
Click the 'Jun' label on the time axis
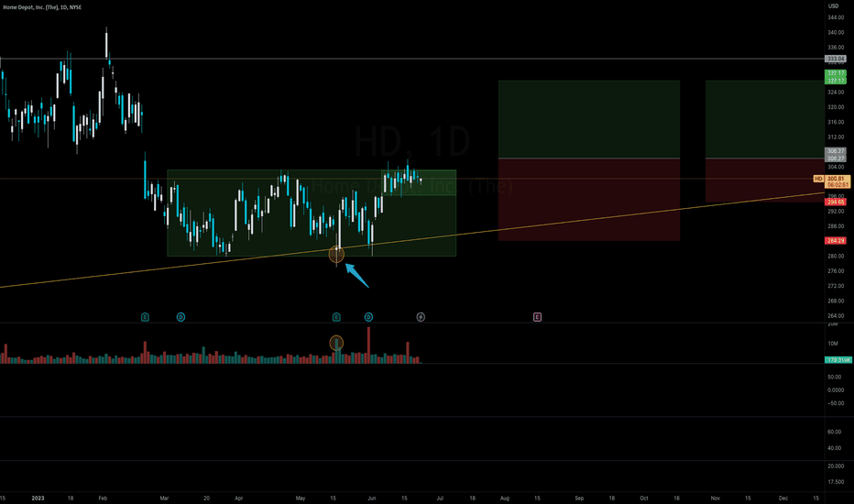pos(372,498)
